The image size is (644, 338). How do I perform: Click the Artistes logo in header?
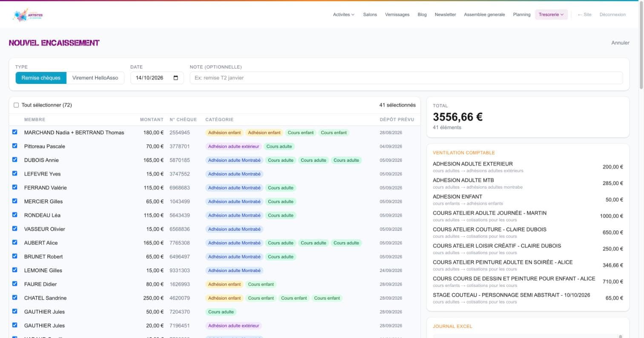point(28,15)
